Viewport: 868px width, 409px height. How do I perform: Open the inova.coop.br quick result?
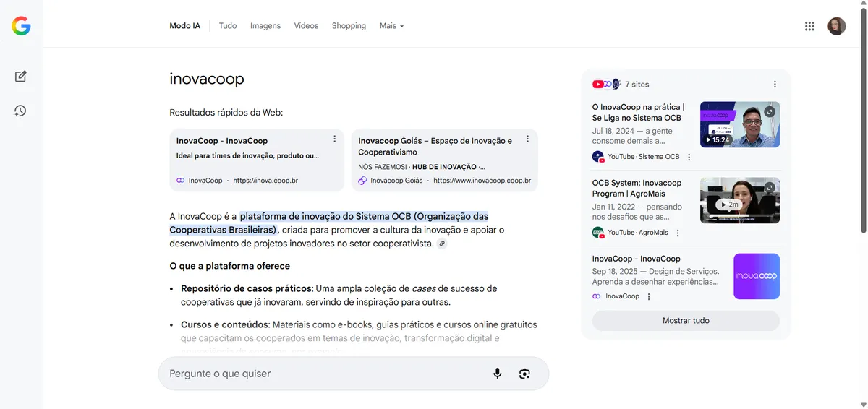pyautogui.click(x=256, y=160)
